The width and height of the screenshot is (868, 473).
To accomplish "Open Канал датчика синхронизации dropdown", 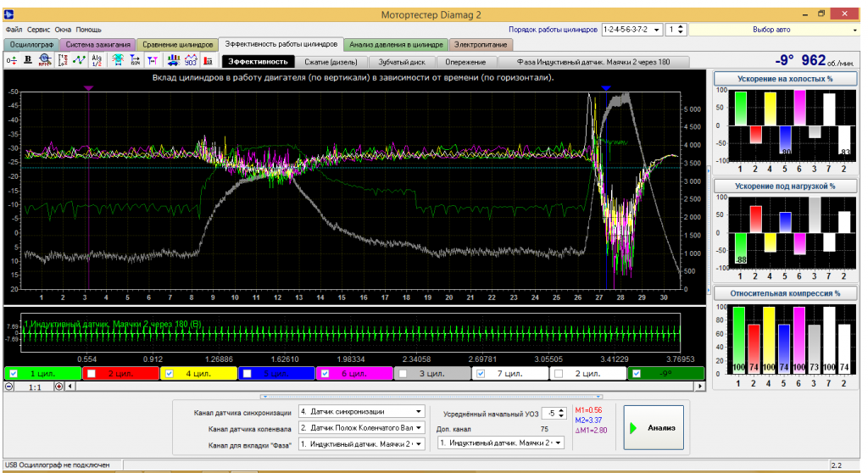I will pyautogui.click(x=361, y=411).
